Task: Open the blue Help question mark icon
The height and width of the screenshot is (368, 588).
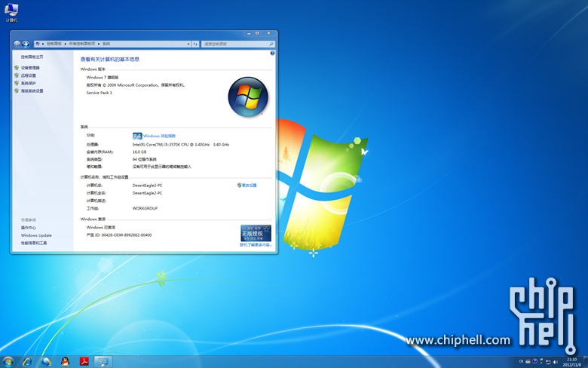Action: pos(272,54)
